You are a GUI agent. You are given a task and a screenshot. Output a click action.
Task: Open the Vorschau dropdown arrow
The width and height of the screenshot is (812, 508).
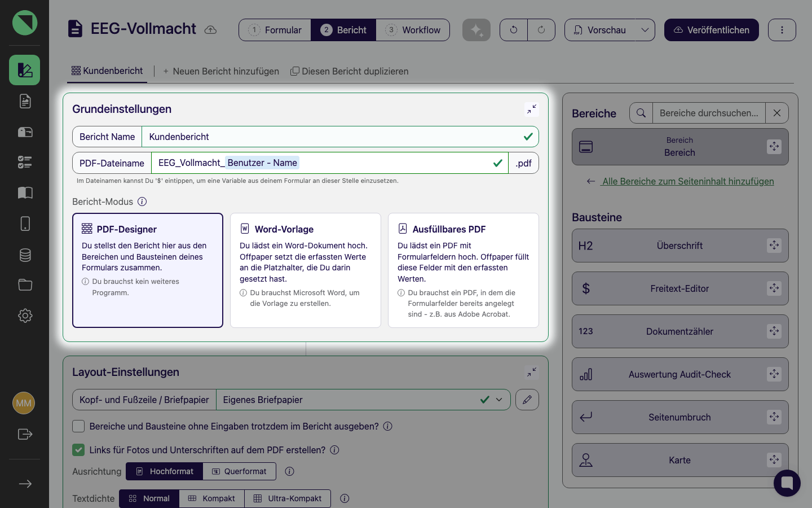click(x=645, y=30)
